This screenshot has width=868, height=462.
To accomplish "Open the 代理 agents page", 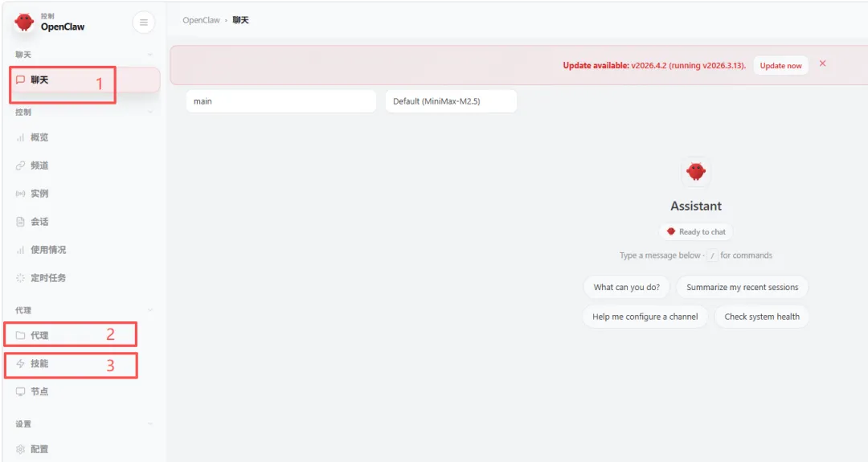I will [84, 335].
